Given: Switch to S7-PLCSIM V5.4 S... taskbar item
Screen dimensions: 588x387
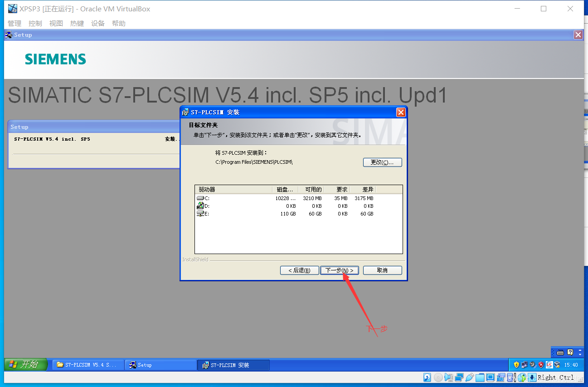Looking at the screenshot, I should tap(88, 365).
